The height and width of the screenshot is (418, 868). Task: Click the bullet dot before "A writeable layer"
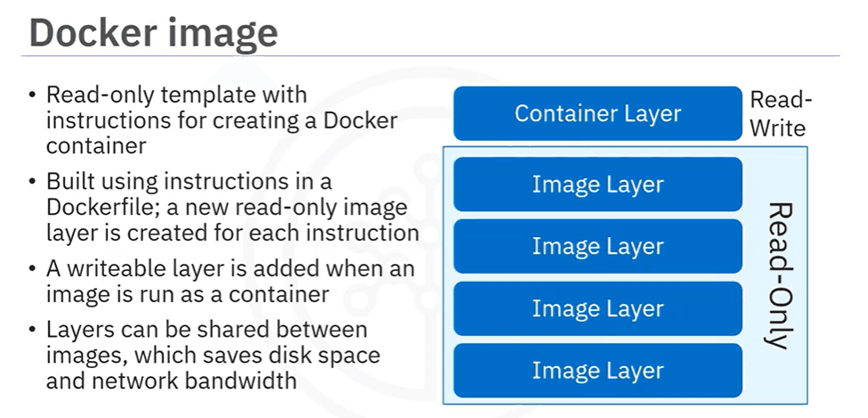tap(33, 269)
